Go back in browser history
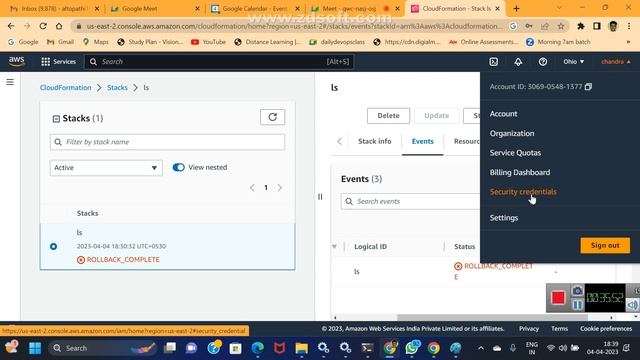This screenshot has width=640, height=360. coord(11,26)
